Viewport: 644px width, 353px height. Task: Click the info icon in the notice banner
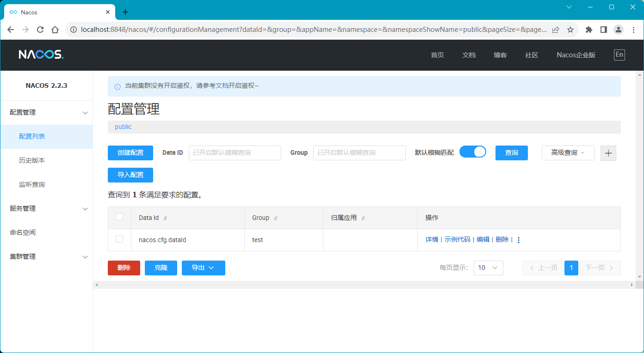point(118,86)
